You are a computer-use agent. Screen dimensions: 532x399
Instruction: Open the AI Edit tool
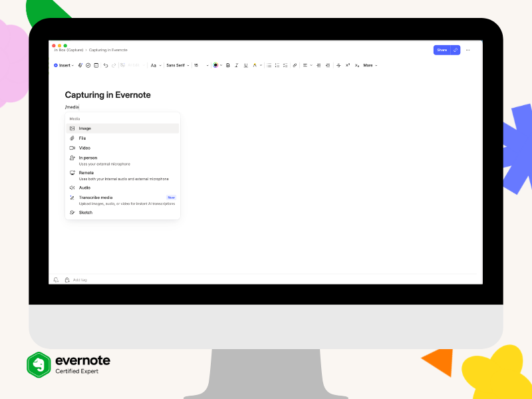tap(132, 65)
